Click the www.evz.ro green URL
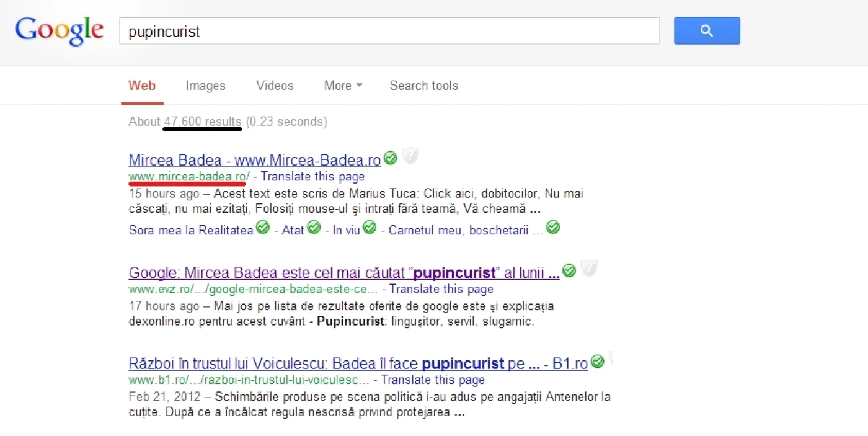 (253, 289)
